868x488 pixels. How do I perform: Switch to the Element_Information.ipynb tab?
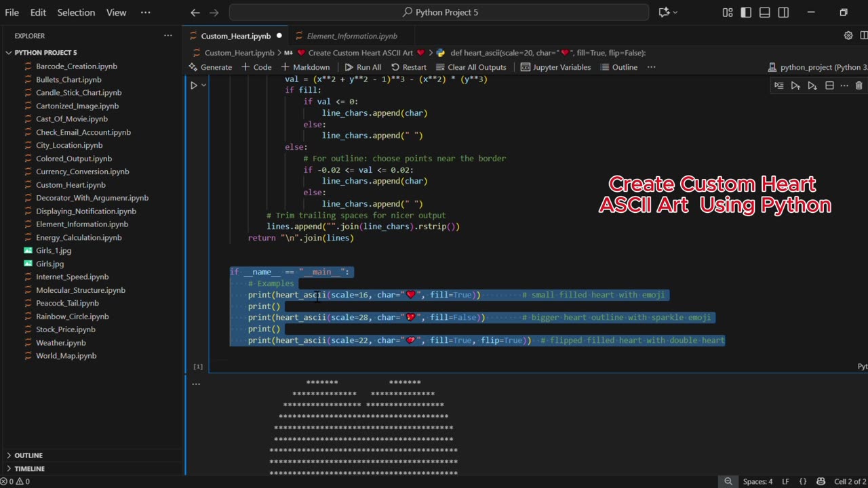click(x=352, y=36)
